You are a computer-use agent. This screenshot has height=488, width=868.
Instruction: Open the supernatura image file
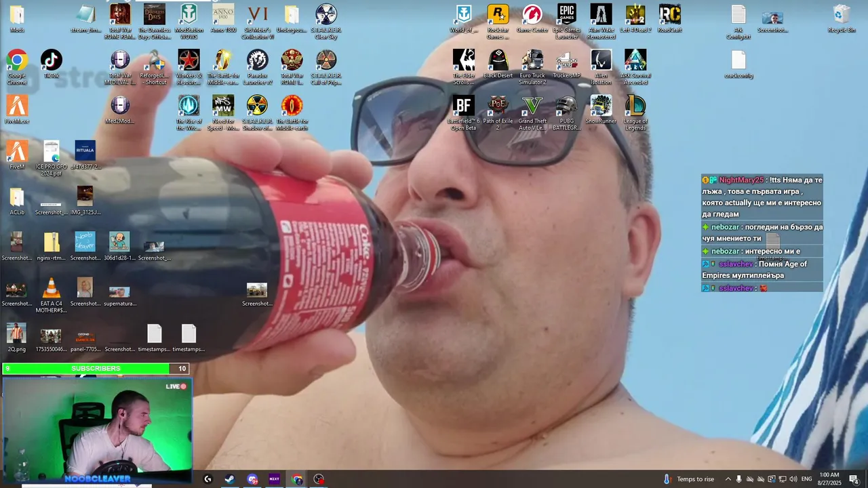(120, 295)
